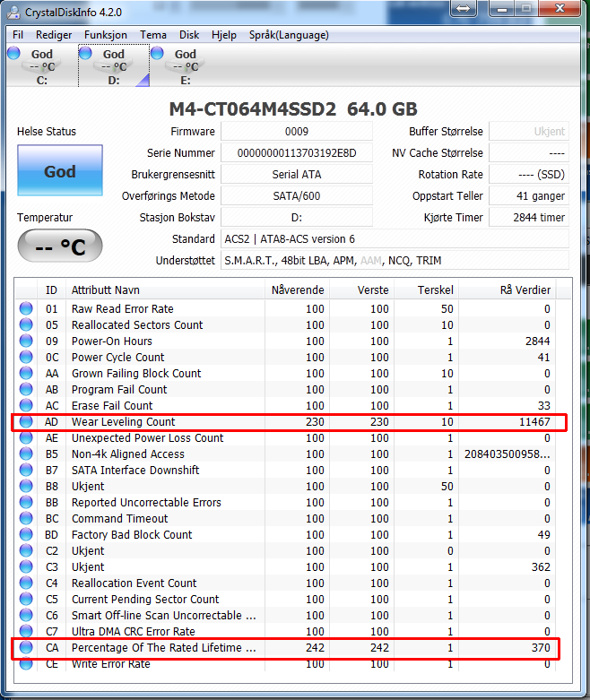Click the serial number field
The height and width of the screenshot is (700, 590).
[x=297, y=153]
